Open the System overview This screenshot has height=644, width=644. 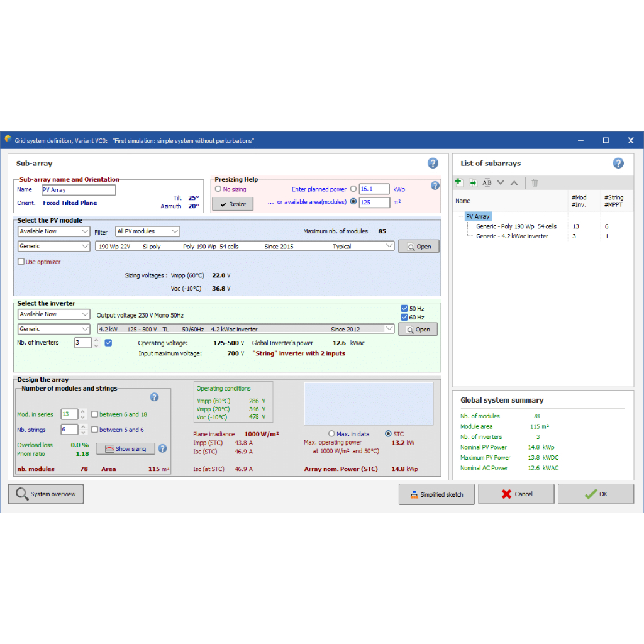point(46,494)
